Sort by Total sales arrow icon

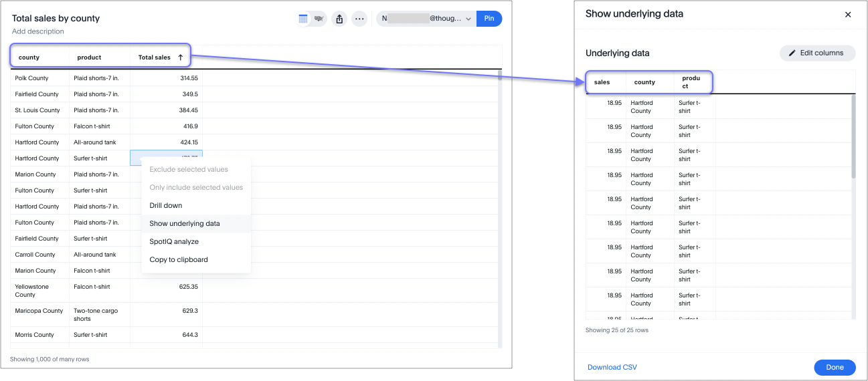pyautogui.click(x=180, y=57)
